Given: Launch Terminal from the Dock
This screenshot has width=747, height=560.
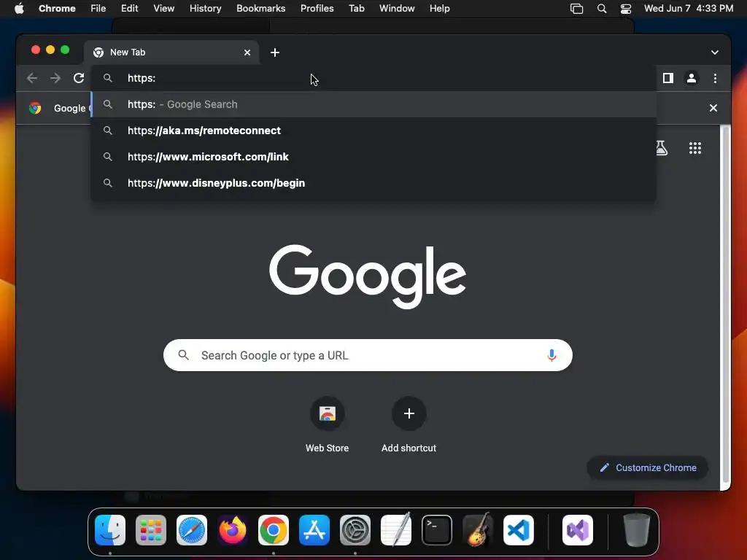Looking at the screenshot, I should pyautogui.click(x=437, y=530).
